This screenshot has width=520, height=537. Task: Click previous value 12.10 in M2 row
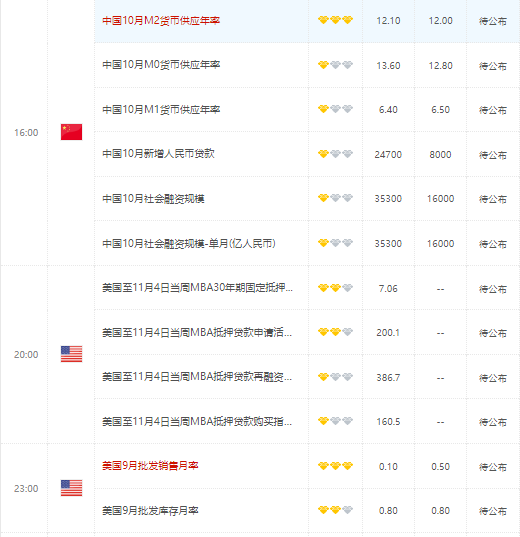[x=388, y=21]
